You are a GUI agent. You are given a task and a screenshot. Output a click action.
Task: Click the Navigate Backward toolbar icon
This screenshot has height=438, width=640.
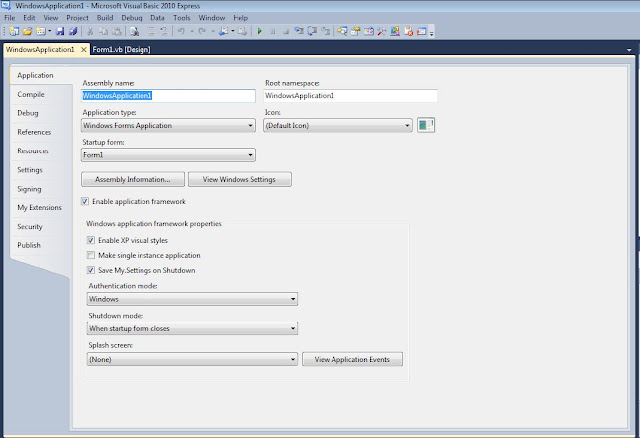pos(223,31)
